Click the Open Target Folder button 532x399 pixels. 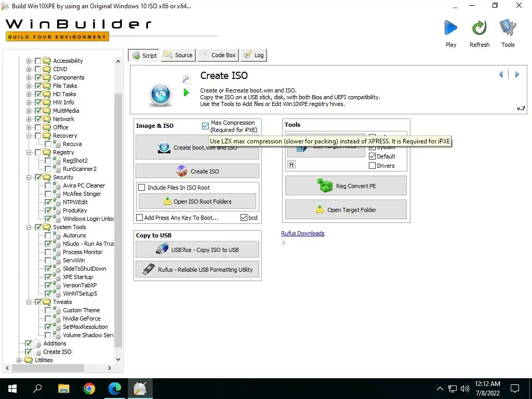345,210
